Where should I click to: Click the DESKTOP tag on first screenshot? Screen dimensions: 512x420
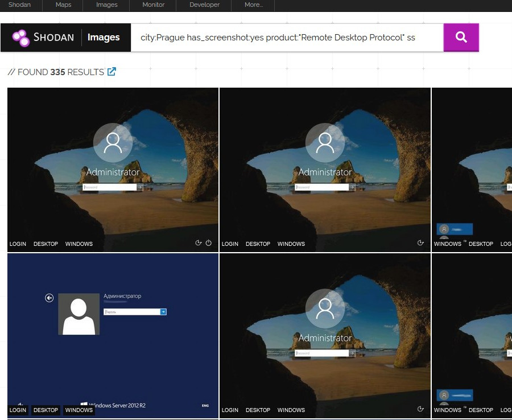(x=46, y=244)
